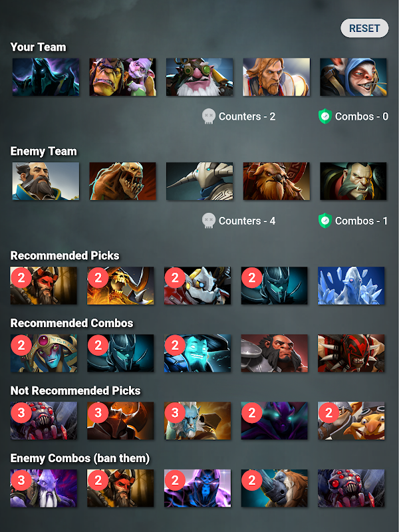399x532 pixels.
Task: Click green shield Combos icon under Enemy Team
Action: (325, 221)
